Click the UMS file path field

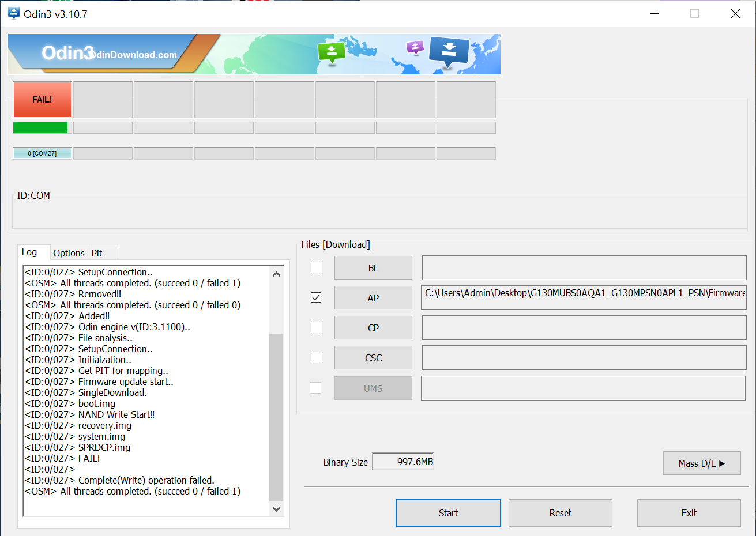coord(583,388)
